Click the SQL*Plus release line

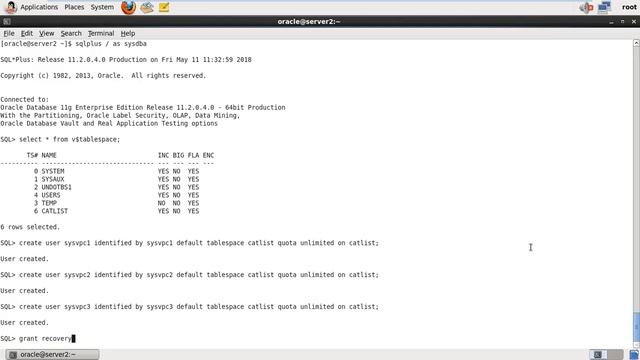126,60
